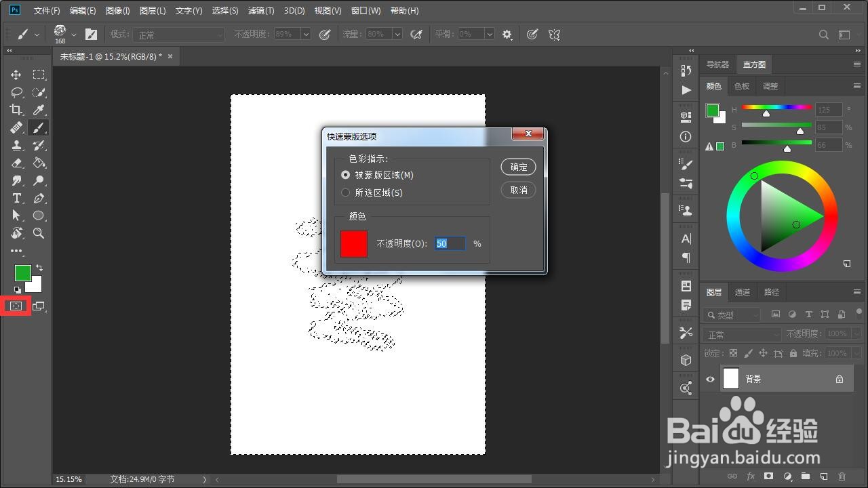Select the Crop tool

16,110
